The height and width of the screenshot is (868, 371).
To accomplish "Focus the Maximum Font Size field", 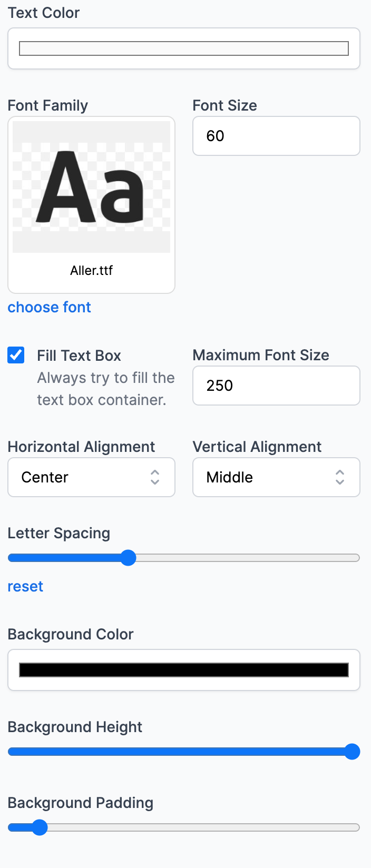I will (276, 386).
